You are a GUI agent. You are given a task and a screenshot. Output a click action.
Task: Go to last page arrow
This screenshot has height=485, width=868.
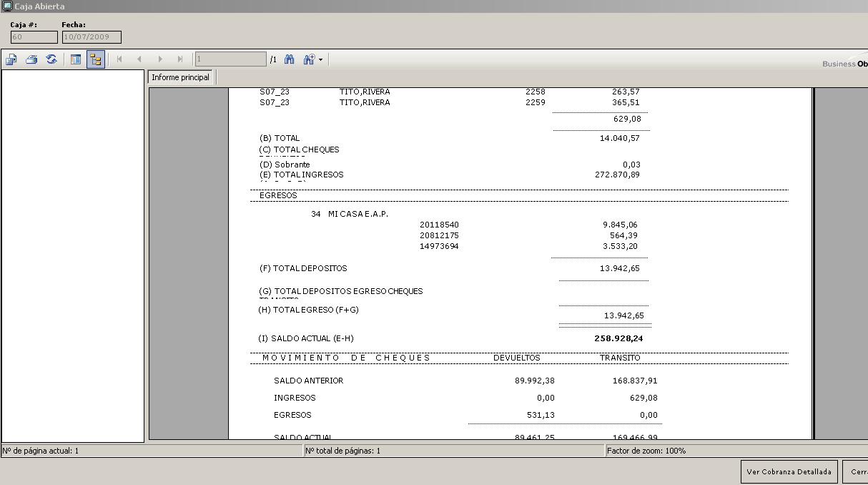tap(180, 59)
